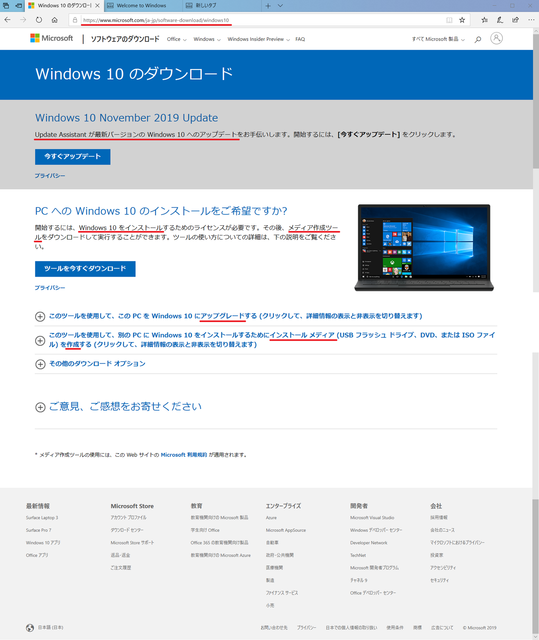539x640 pixels.
Task: Open reading view from the address bar
Action: 449,20
